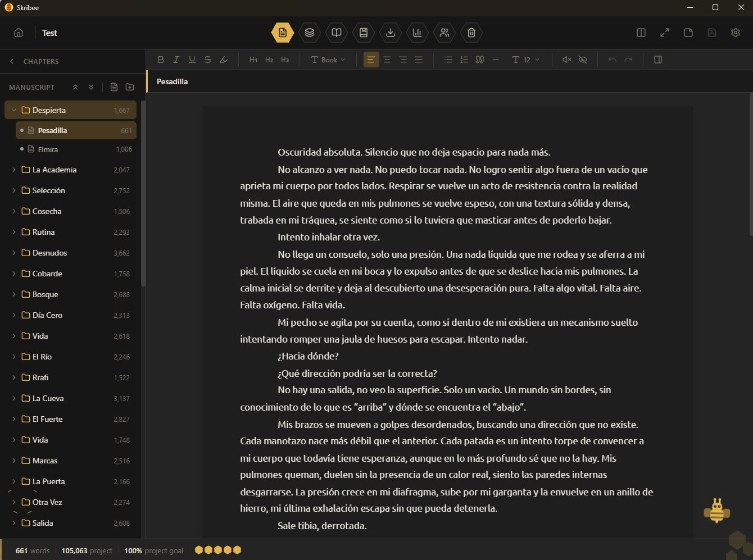Toggle strikethrough formatting
Image resolution: width=753 pixels, height=560 pixels.
coord(208,60)
